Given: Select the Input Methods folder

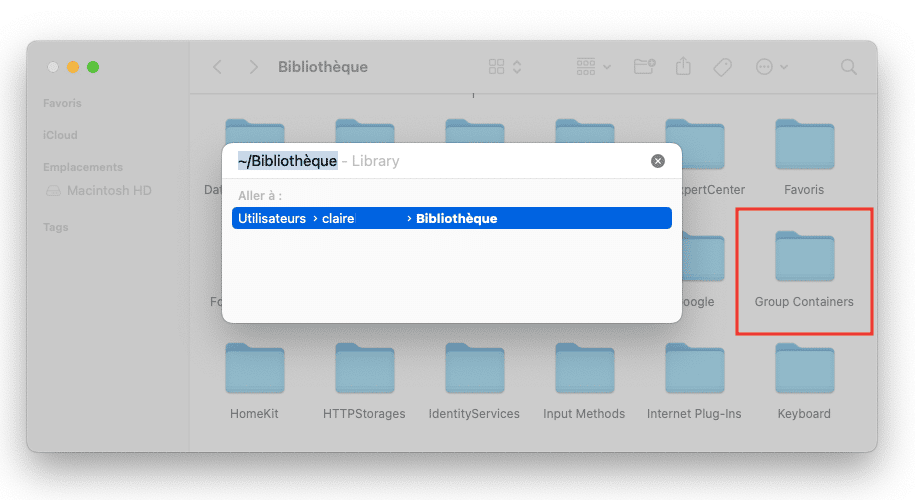Looking at the screenshot, I should (x=584, y=368).
